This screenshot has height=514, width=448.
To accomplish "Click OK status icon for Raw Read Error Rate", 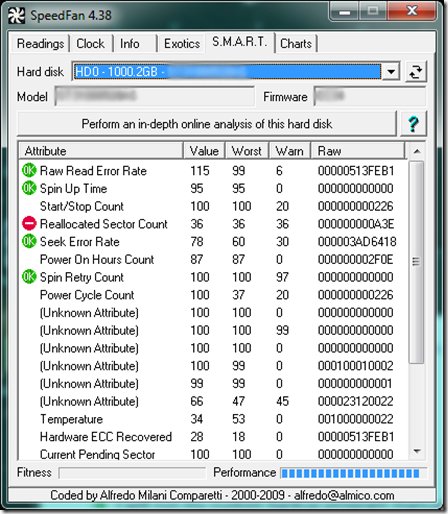I will 29,171.
